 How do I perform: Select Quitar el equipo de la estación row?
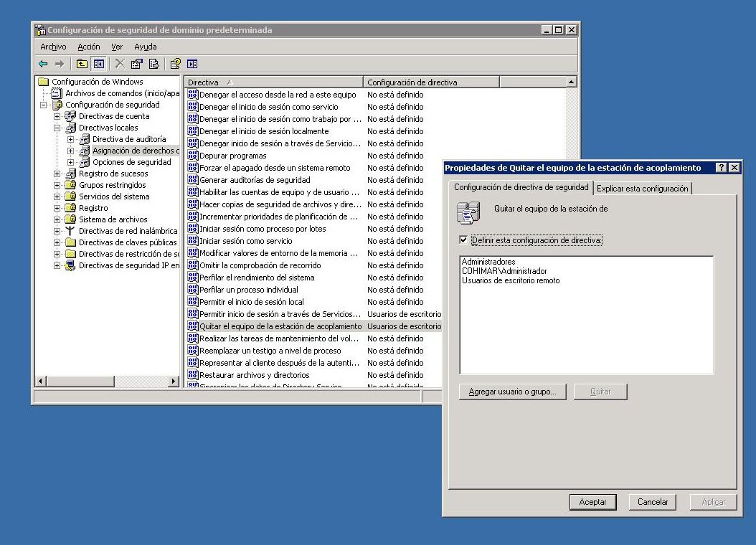(x=314, y=326)
